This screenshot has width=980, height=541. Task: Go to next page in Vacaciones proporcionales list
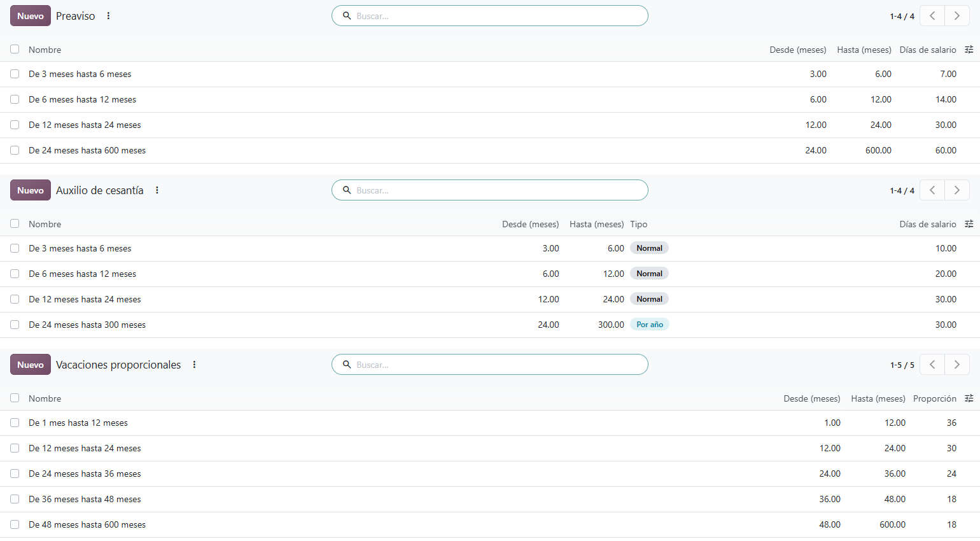[957, 365]
